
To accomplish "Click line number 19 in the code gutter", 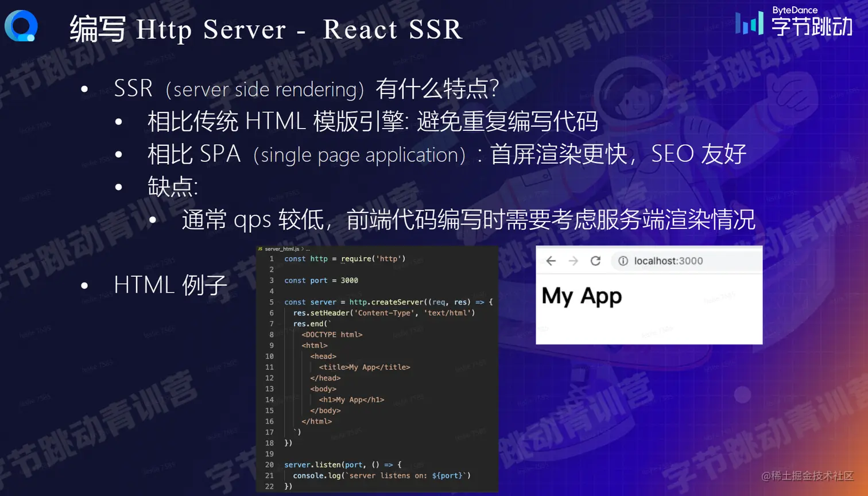I will 269,454.
